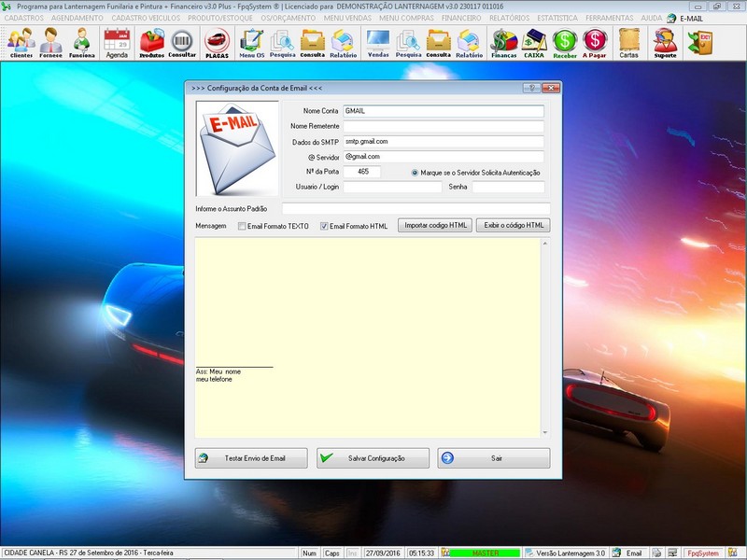Click the A Pagar icon

(x=595, y=42)
